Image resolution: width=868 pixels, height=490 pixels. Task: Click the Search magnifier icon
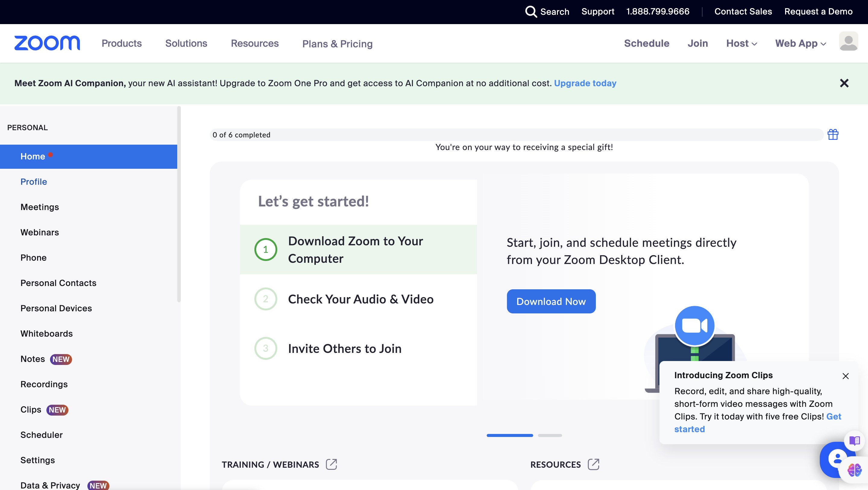point(531,12)
